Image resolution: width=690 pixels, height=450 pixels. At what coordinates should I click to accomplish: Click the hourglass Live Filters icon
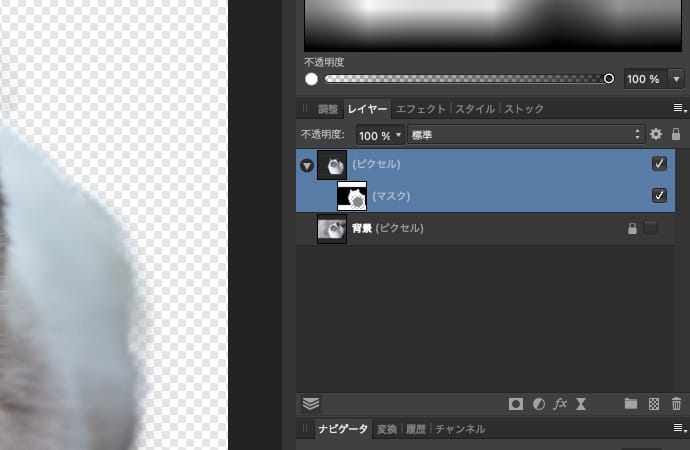click(581, 404)
